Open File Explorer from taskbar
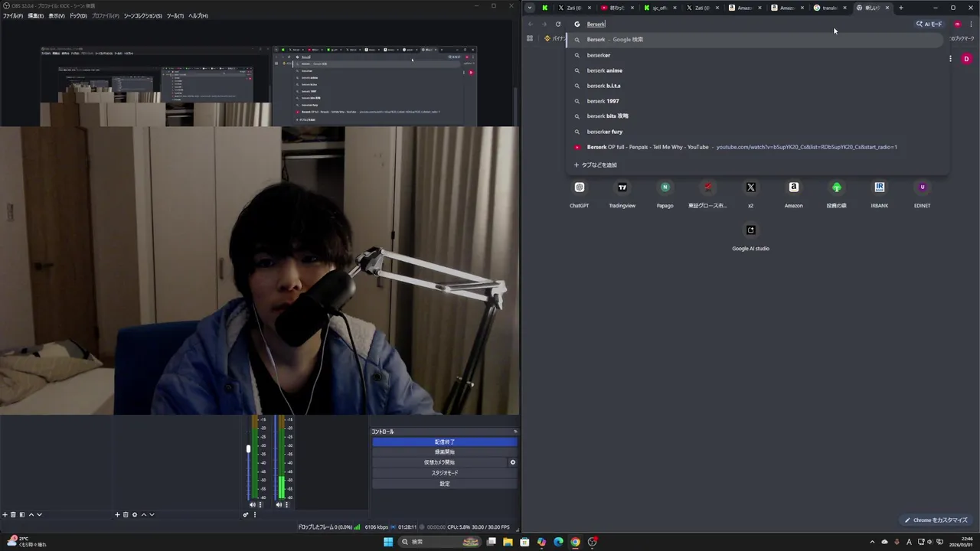 [x=508, y=542]
